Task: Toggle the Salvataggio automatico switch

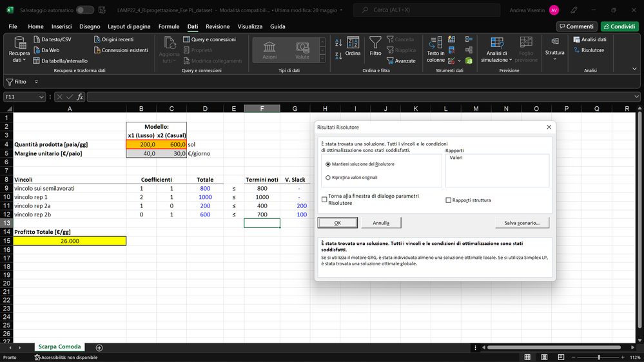Action: [x=84, y=10]
